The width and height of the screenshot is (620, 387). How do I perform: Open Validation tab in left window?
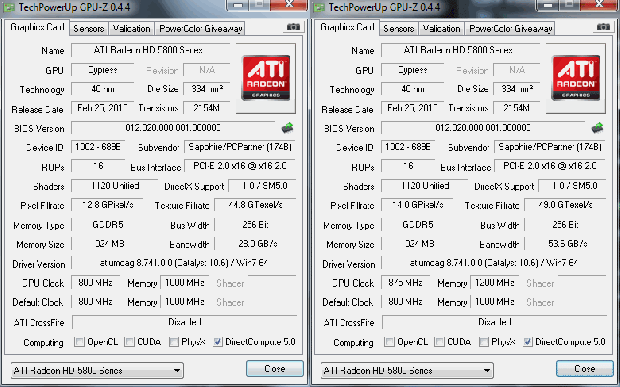[131, 28]
